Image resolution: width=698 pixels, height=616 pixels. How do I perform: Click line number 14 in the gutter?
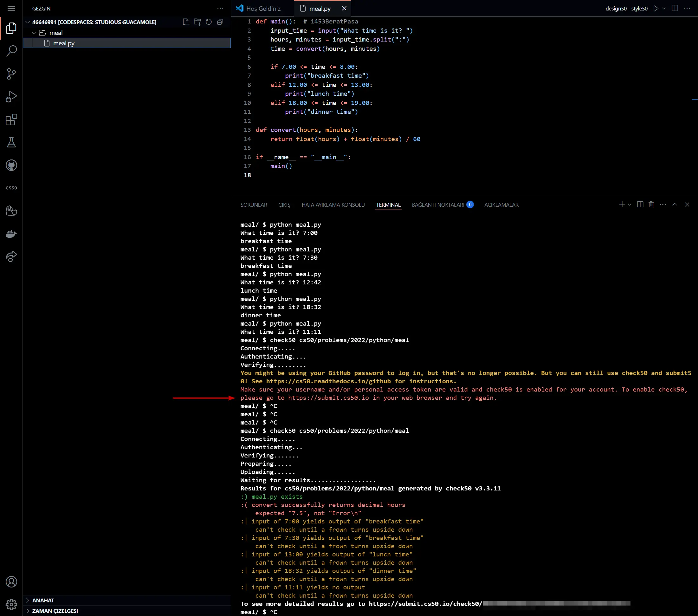(247, 139)
